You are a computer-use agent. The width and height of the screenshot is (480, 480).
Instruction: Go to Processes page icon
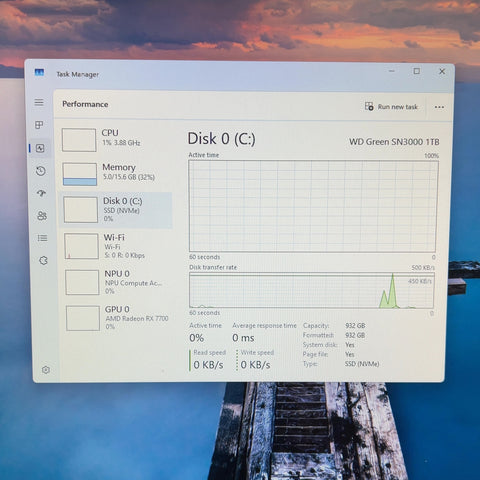click(x=39, y=125)
